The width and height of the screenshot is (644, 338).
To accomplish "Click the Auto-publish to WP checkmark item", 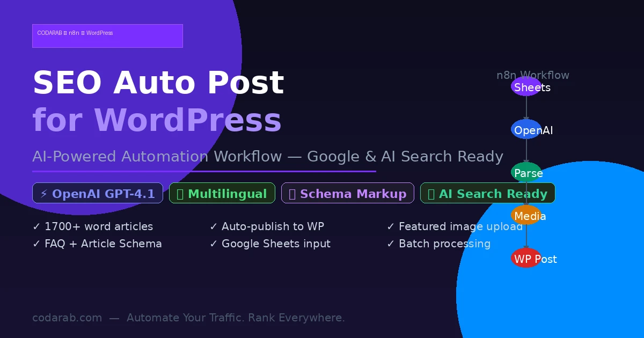I will 267,226.
